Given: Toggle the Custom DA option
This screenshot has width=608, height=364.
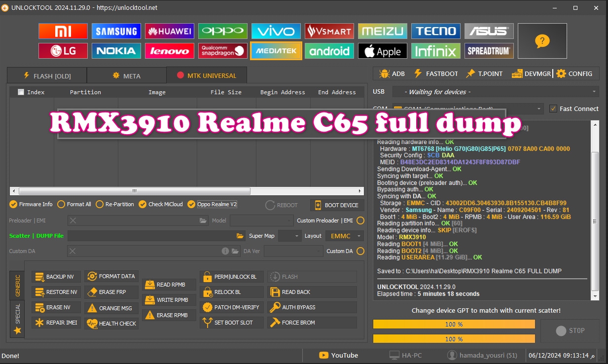Looking at the screenshot, I should 360,251.
